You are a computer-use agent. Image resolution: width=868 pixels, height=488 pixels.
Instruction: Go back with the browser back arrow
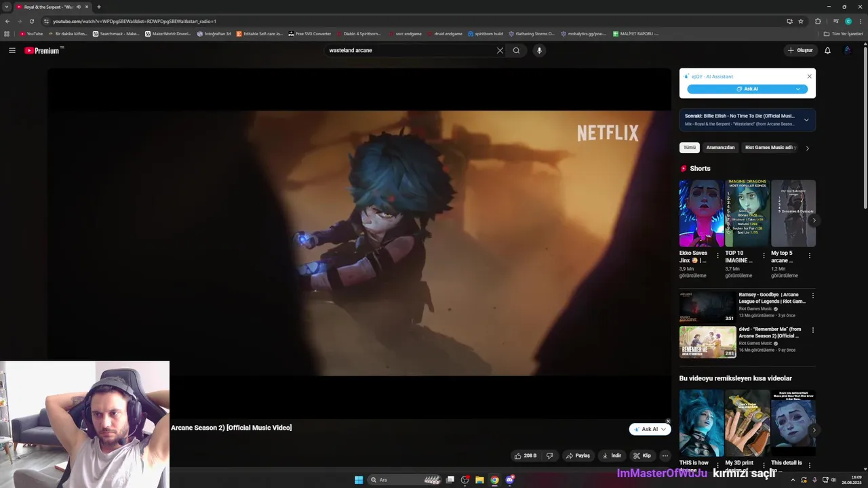pos(7,21)
